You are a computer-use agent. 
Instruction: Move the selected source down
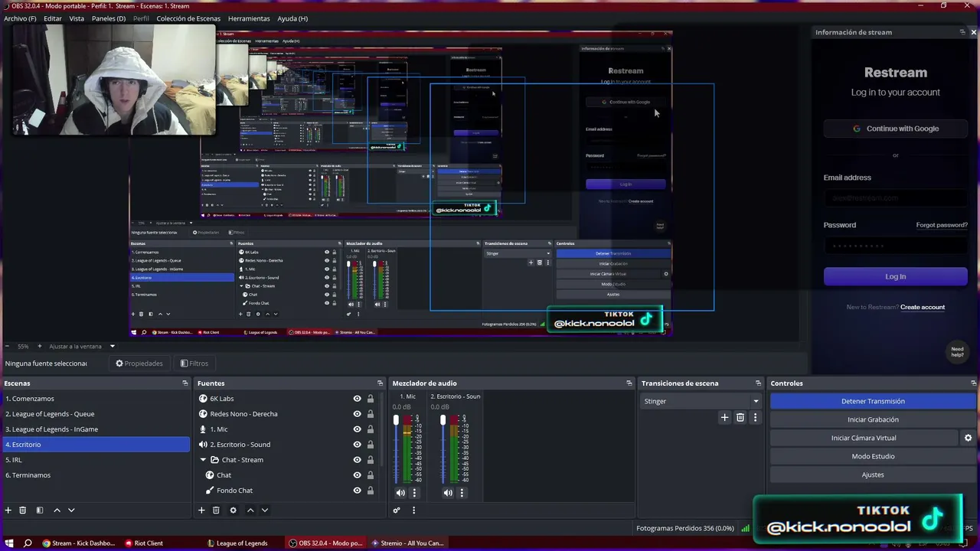pyautogui.click(x=265, y=510)
